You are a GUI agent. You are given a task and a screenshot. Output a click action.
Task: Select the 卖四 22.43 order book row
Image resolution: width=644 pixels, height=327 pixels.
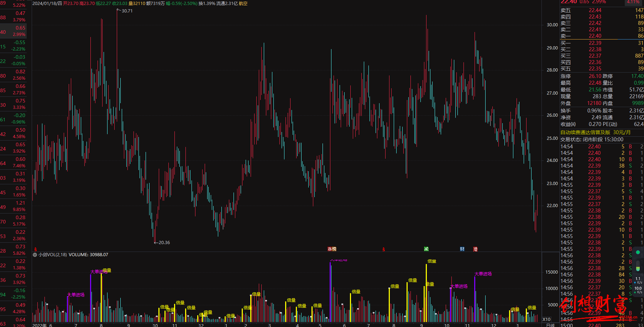click(x=602, y=17)
